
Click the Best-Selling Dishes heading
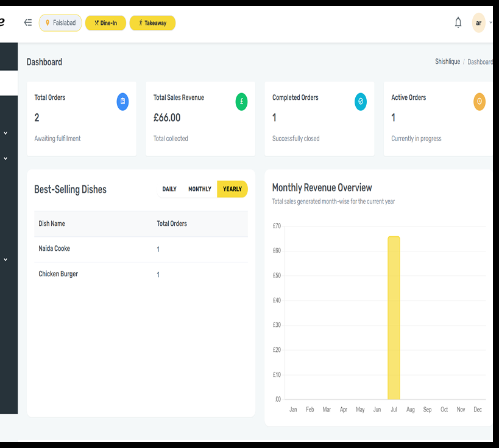point(70,189)
